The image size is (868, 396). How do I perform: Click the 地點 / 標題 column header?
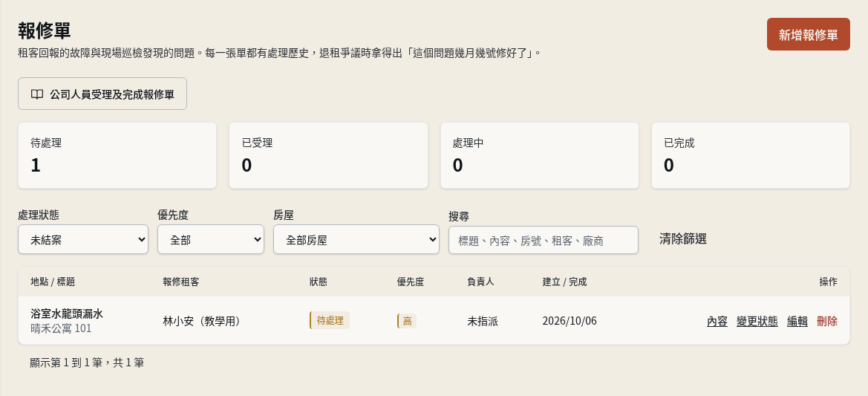tap(53, 282)
